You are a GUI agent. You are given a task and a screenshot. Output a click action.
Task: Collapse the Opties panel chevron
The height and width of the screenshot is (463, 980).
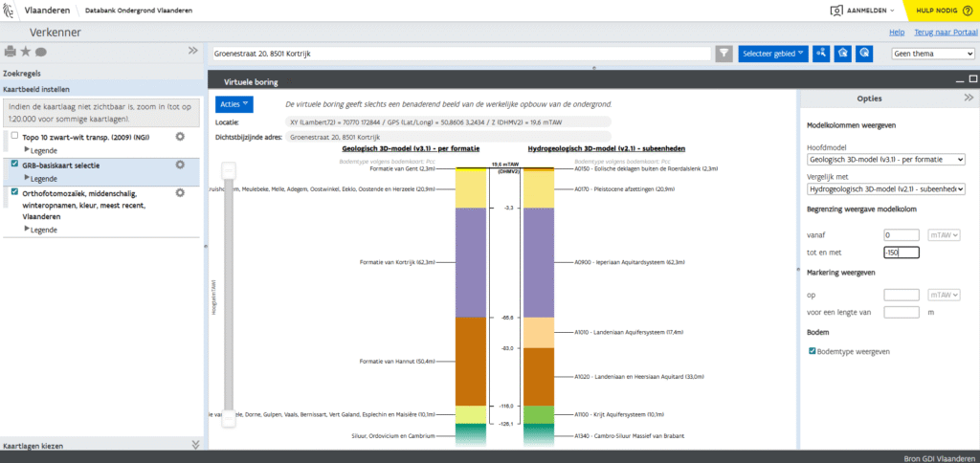(969, 99)
